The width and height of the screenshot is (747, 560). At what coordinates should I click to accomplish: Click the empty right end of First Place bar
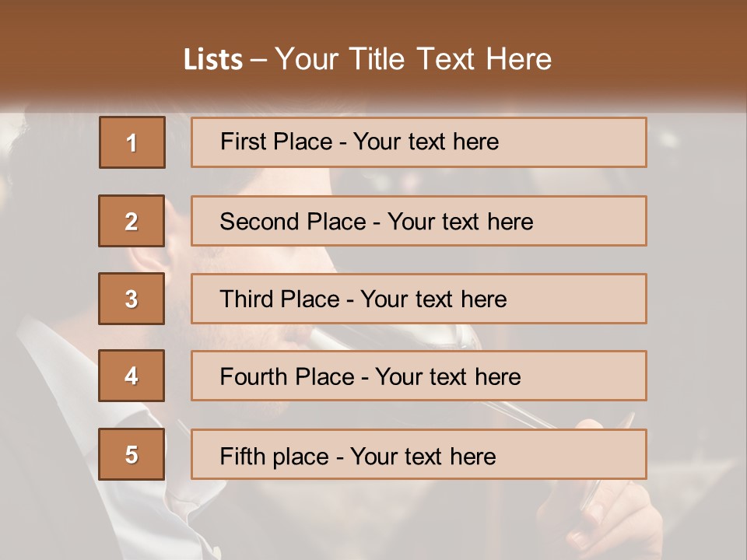tap(572, 142)
